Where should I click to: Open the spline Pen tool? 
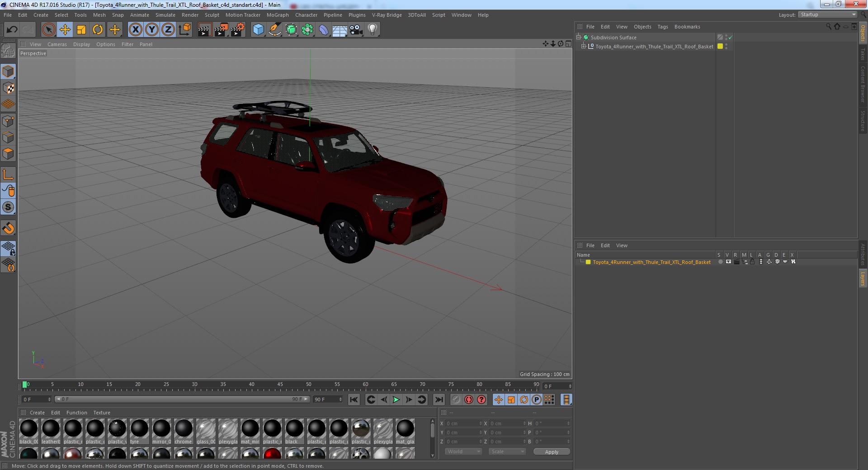(x=274, y=30)
